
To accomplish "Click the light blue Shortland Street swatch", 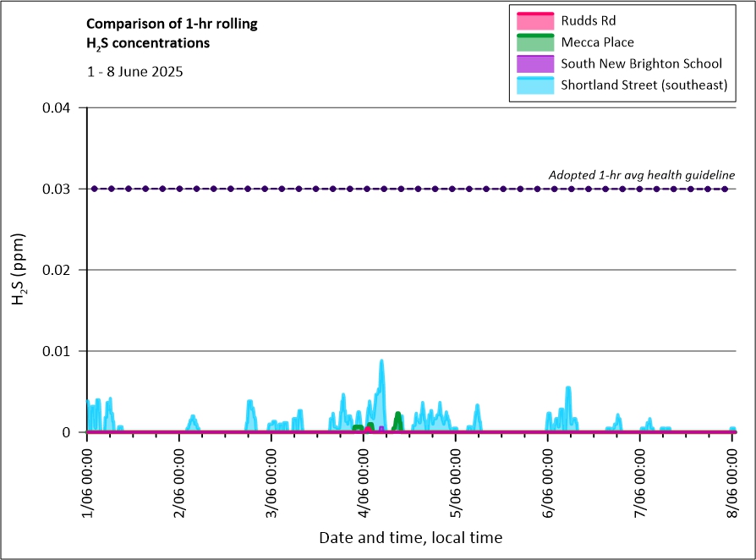I will point(533,85).
